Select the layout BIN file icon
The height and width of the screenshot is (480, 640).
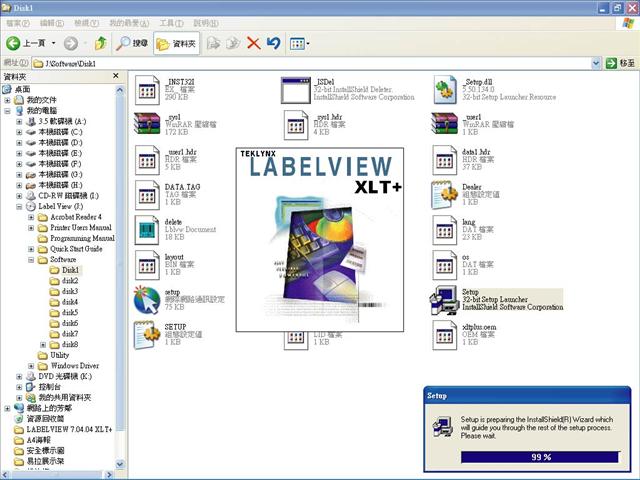pos(147,265)
